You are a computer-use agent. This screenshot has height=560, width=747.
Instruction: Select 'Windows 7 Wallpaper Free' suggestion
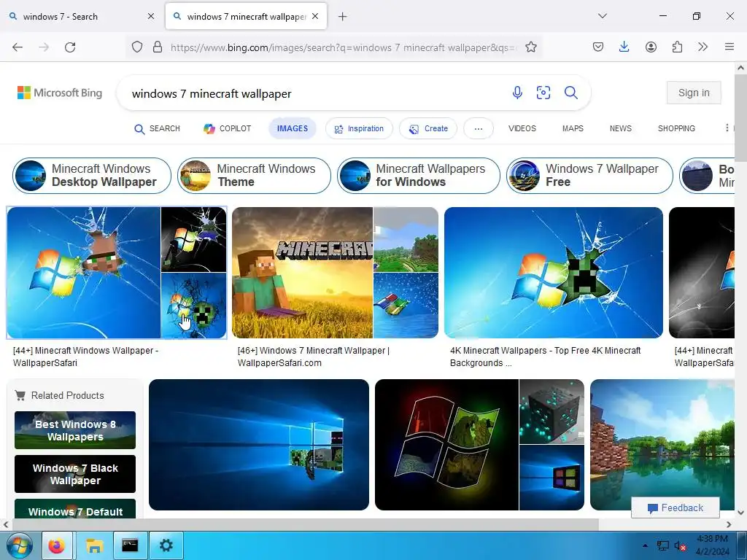(589, 176)
